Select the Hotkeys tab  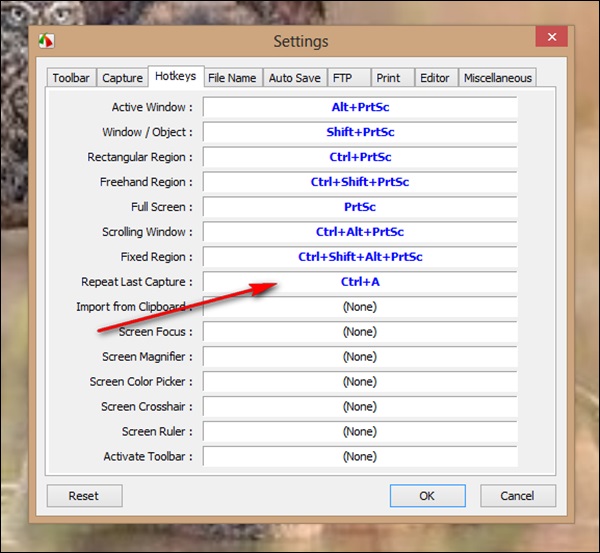pos(176,76)
